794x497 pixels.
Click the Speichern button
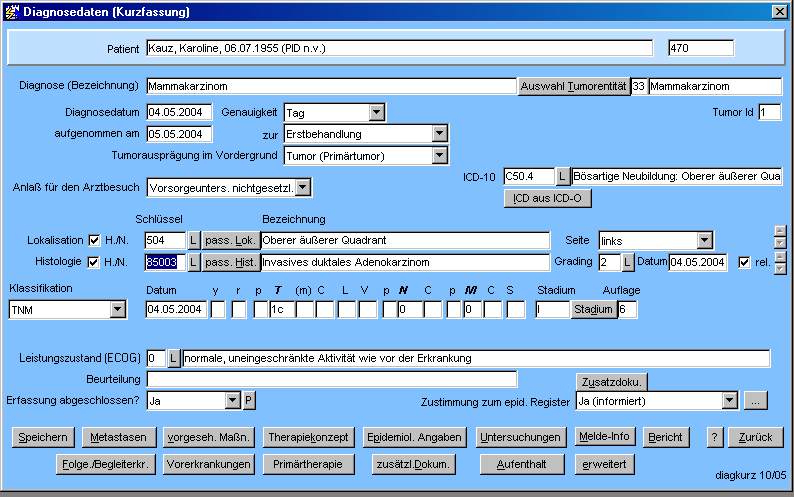click(x=43, y=438)
